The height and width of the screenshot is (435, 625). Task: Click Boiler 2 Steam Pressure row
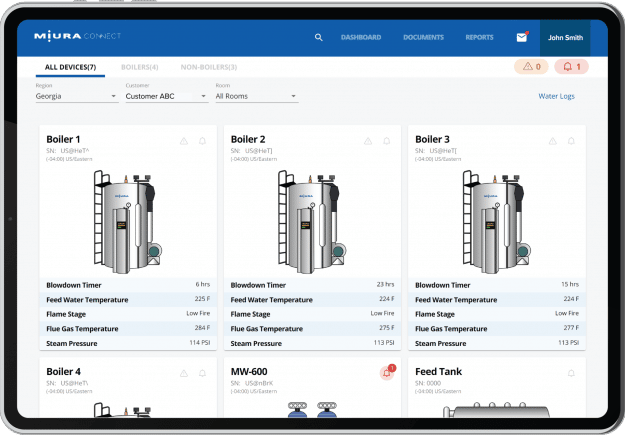point(312,343)
